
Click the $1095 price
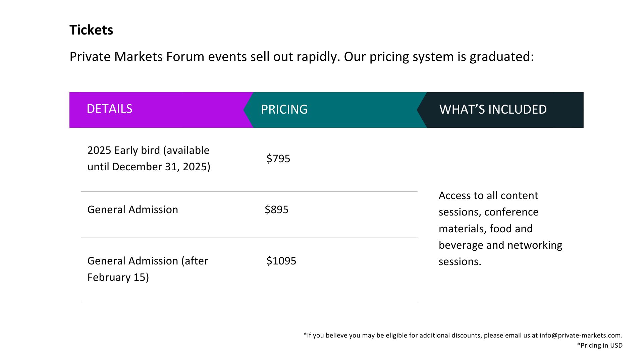tap(281, 261)
